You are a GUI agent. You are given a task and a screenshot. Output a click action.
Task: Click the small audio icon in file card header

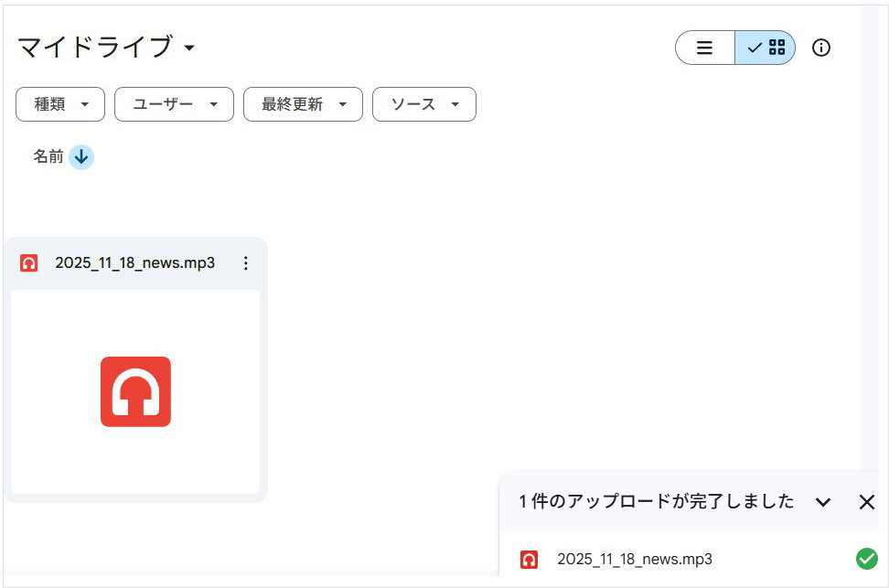pyautogui.click(x=29, y=263)
